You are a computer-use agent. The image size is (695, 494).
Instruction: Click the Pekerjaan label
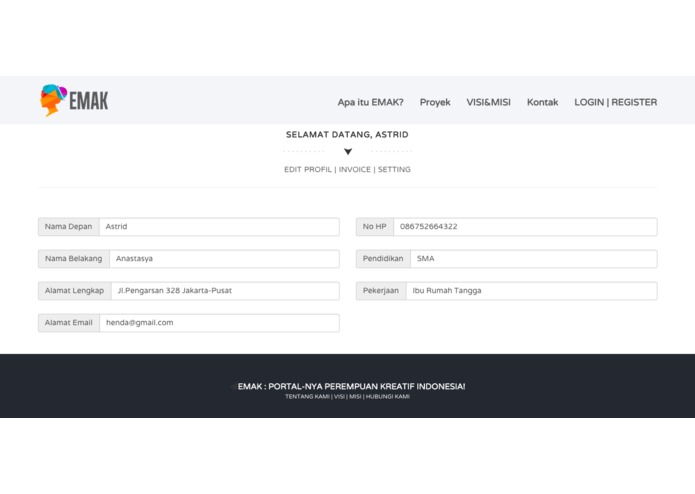click(x=381, y=291)
